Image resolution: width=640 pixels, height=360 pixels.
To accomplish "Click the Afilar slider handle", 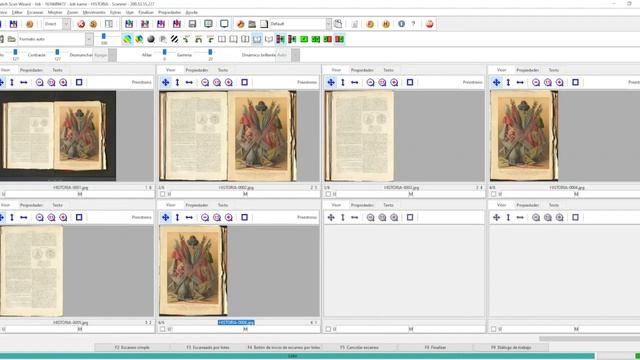I will (164, 52).
